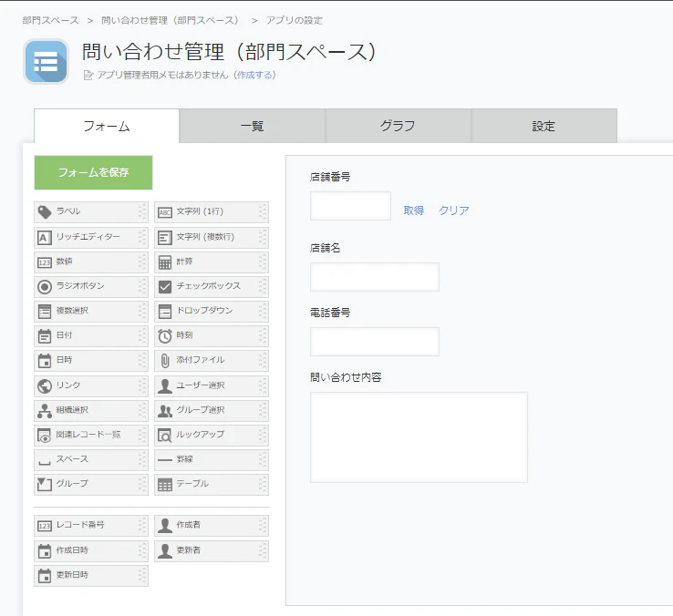The height and width of the screenshot is (616, 673).
Task: Click the 文字列 (1行) ABC icon
Action: click(165, 212)
